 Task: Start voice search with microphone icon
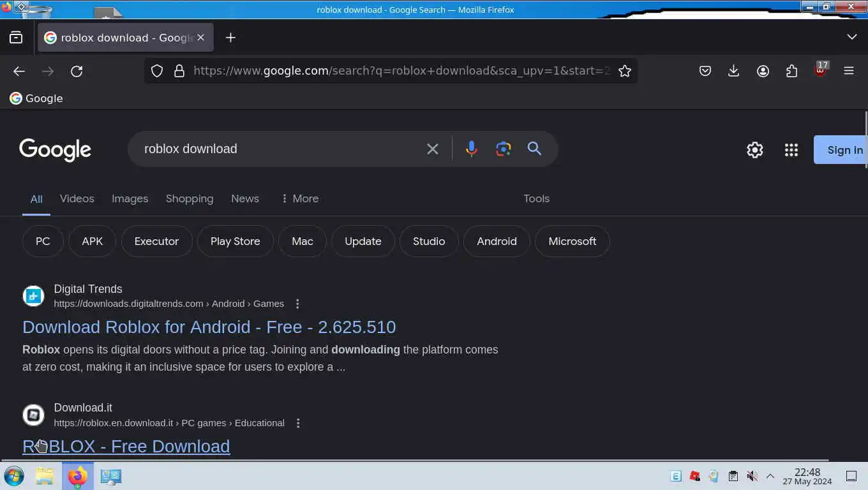pos(471,149)
